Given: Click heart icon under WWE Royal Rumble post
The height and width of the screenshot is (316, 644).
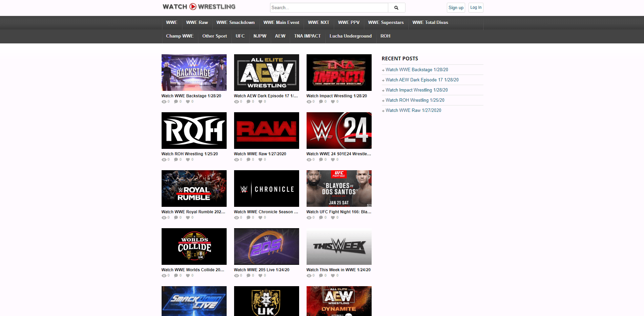Looking at the screenshot, I should click(188, 218).
